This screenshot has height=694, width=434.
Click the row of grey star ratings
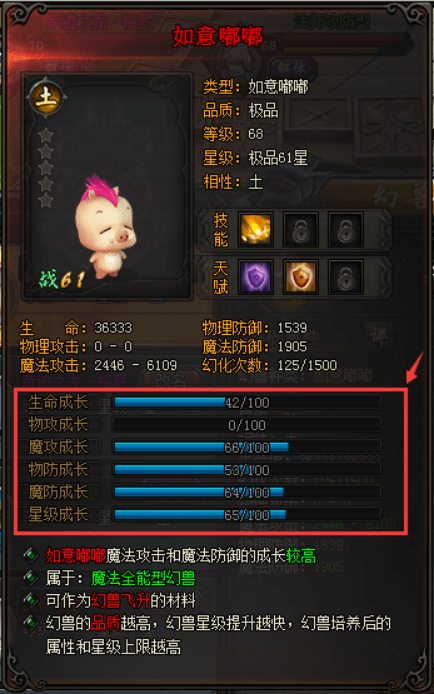point(46,168)
